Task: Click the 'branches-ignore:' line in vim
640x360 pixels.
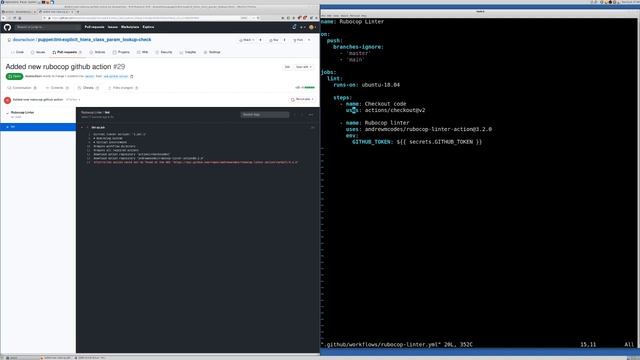Action: (x=358, y=47)
